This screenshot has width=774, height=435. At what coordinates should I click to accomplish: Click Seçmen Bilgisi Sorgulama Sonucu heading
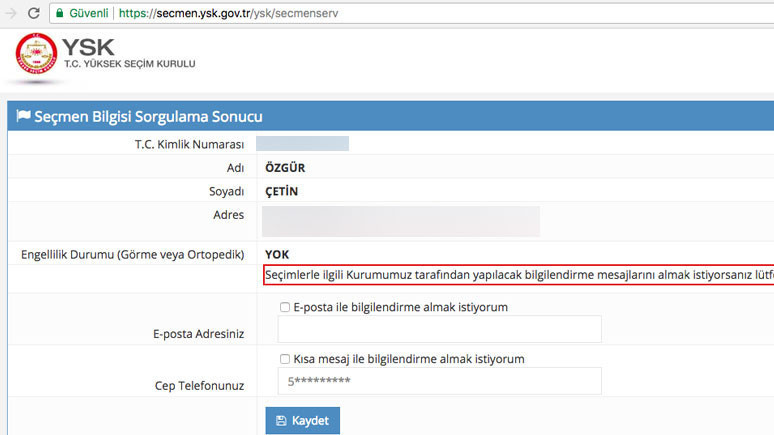pos(148,117)
